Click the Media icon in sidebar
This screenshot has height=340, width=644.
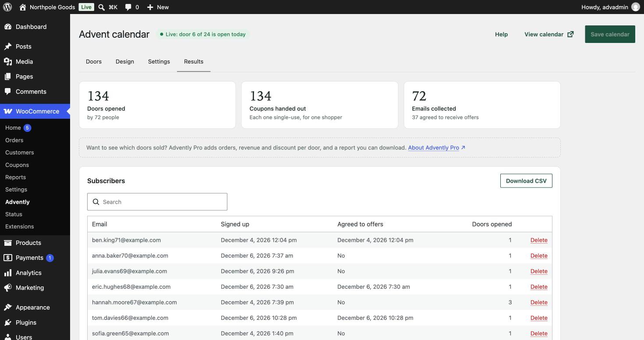(8, 61)
